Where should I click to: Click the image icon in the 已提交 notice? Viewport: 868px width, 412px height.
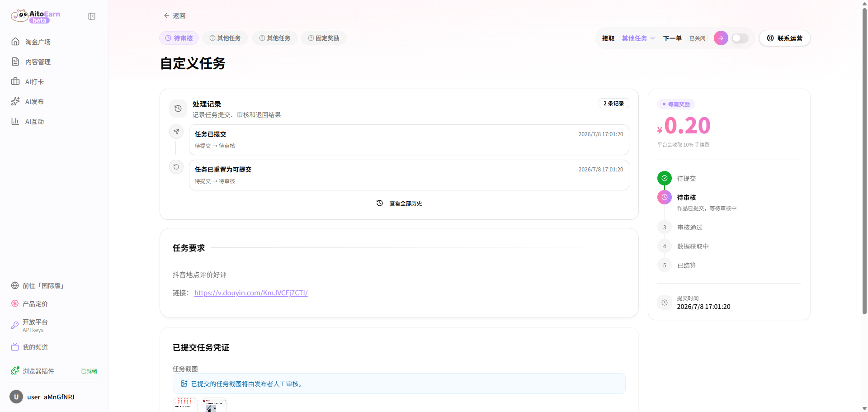[x=184, y=384]
